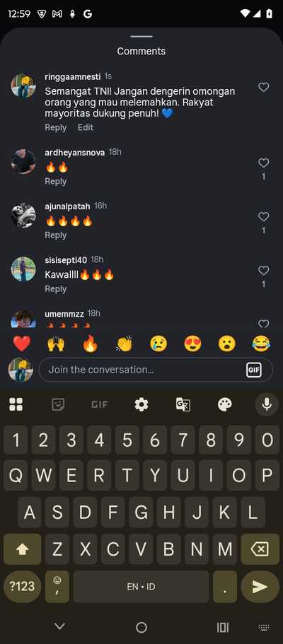Open keyboard translate tool
Image resolution: width=283 pixels, height=644 pixels.
(x=183, y=405)
